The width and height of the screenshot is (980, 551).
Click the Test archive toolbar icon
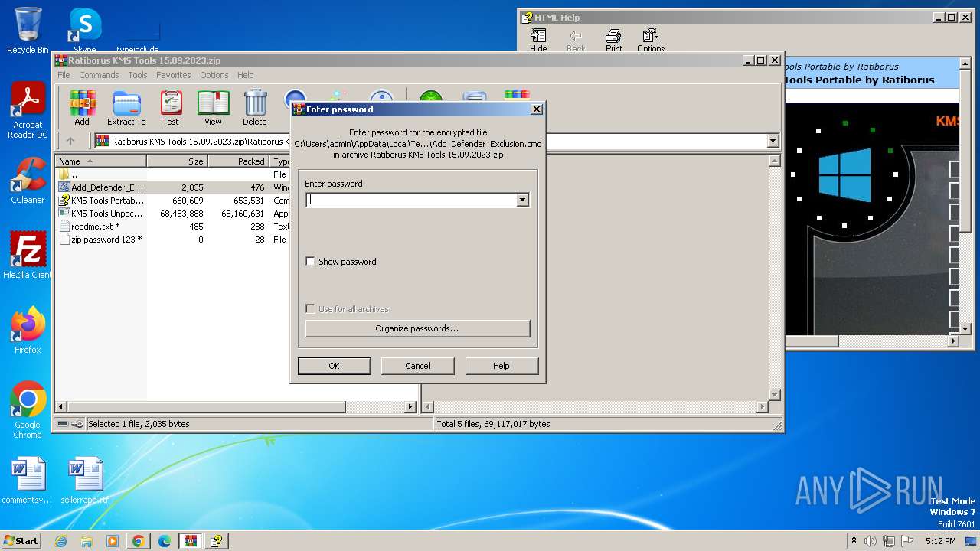[171, 107]
